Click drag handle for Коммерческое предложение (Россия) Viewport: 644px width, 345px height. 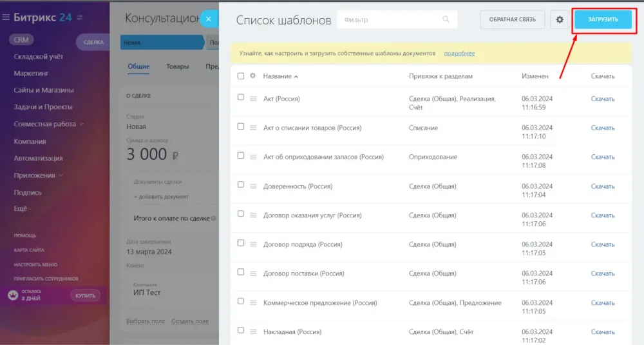[x=253, y=302]
